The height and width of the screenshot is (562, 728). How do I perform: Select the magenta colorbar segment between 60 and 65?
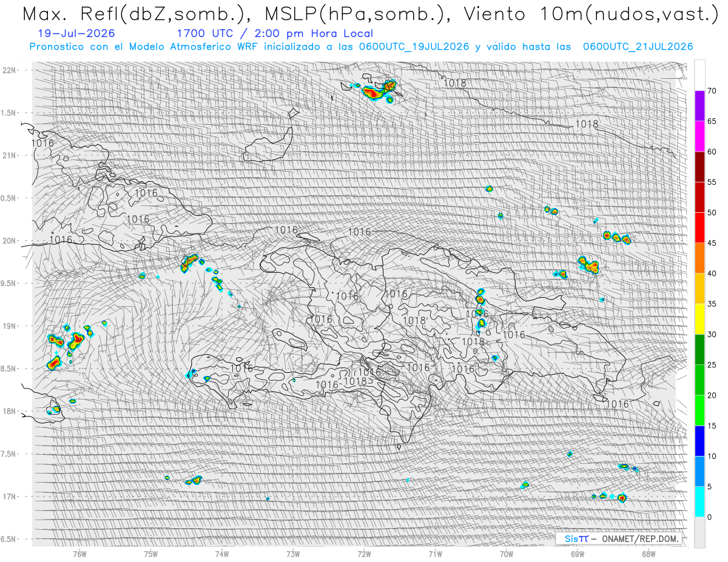tap(699, 136)
